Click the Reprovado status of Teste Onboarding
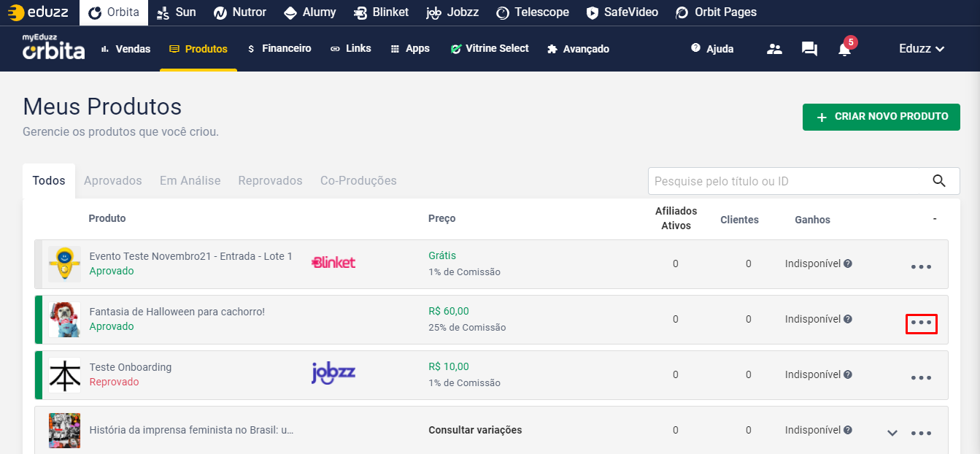 (x=114, y=382)
